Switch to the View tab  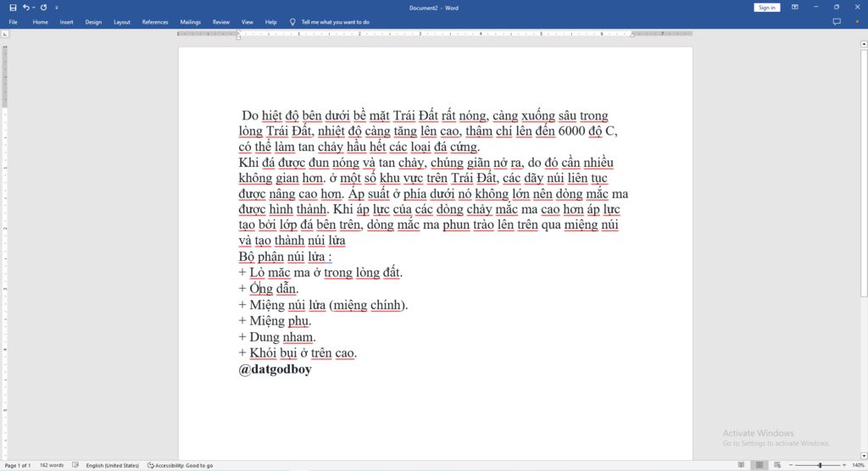(x=247, y=22)
